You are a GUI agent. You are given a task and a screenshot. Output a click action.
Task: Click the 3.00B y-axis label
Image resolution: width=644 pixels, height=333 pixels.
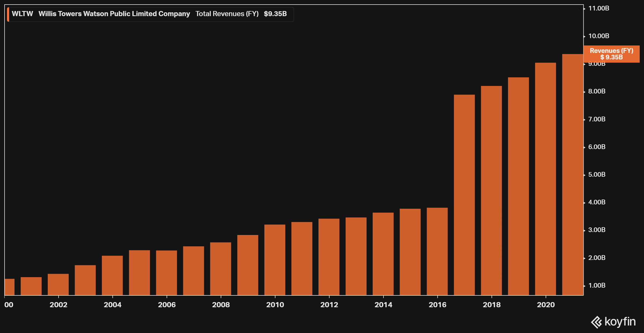coord(597,230)
